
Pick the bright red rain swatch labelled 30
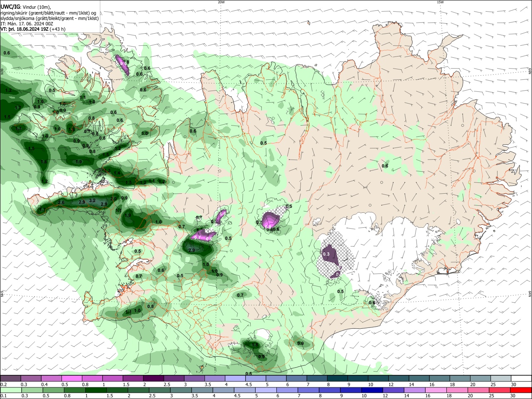coord(520,390)
